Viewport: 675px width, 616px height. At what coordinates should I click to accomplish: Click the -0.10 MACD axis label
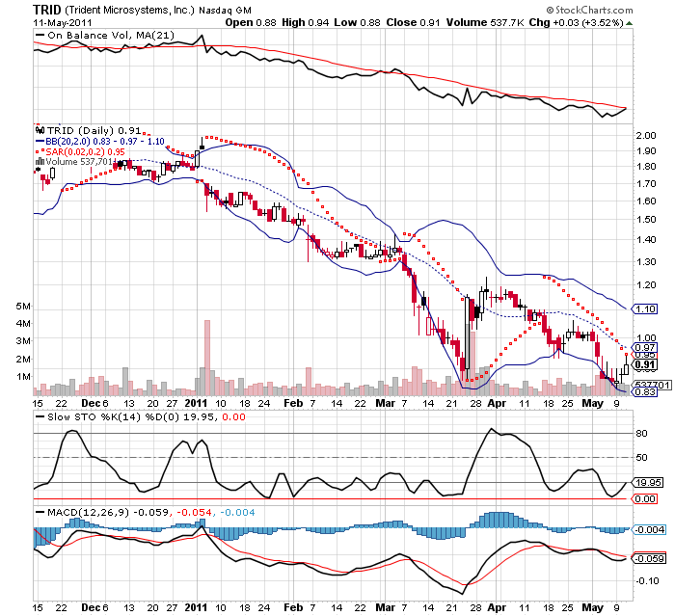click(x=647, y=581)
